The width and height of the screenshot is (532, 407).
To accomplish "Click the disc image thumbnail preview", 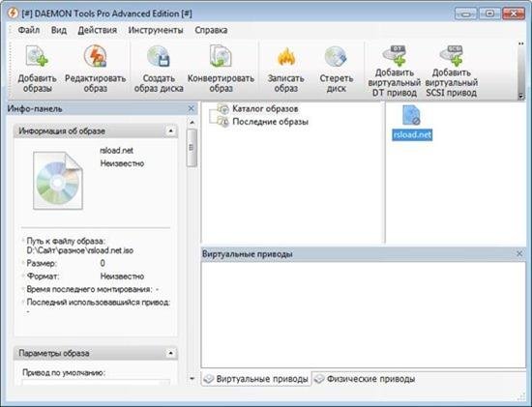I will point(58,181).
